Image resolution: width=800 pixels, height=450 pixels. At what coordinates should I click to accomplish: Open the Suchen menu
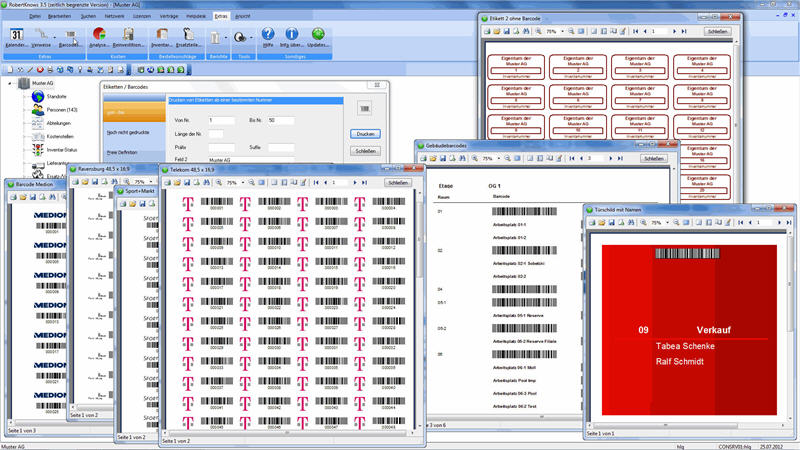[88, 16]
